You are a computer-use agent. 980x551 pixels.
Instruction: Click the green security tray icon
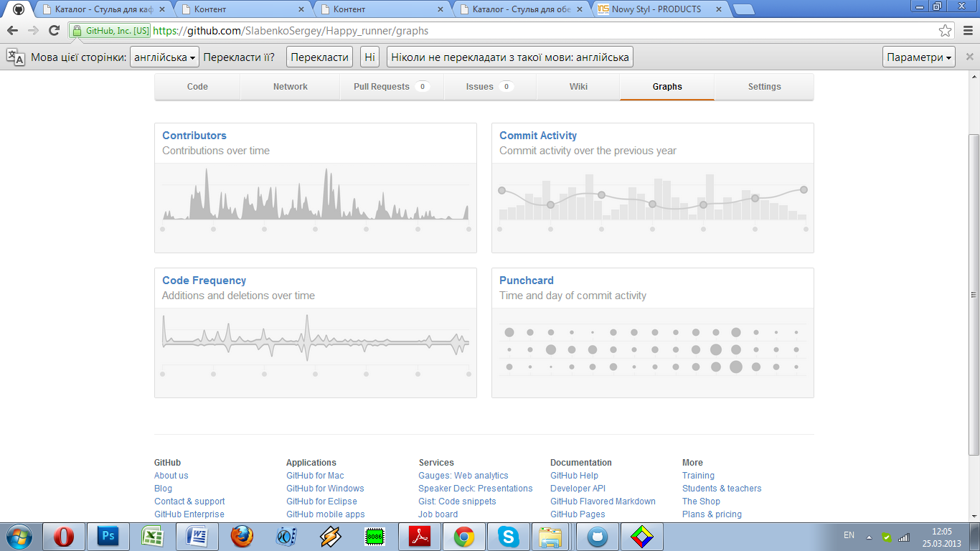[887, 537]
